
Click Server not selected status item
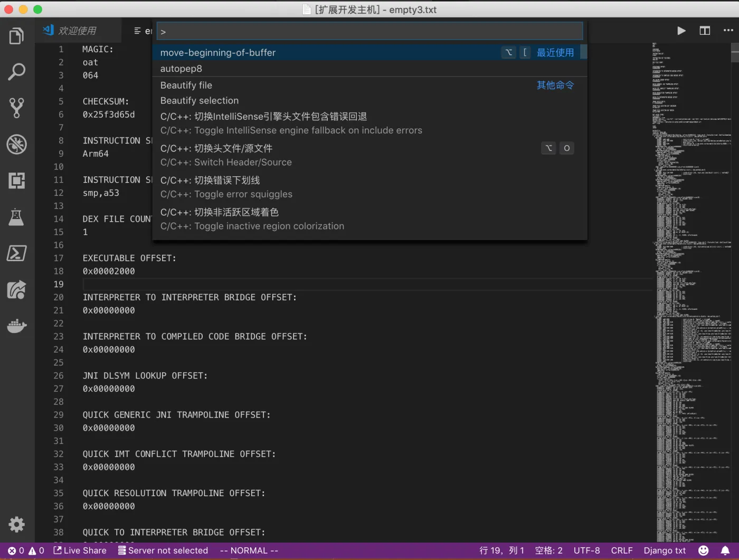[163, 550]
